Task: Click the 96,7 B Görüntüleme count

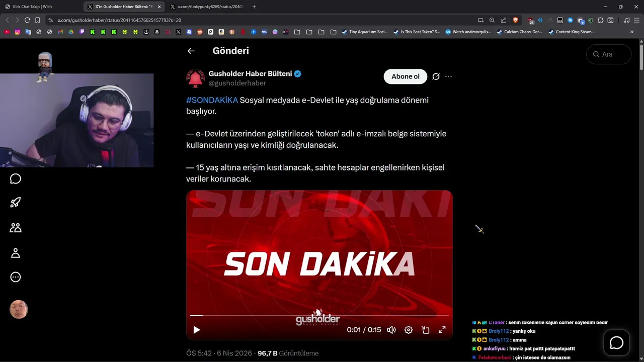Action: point(288,353)
